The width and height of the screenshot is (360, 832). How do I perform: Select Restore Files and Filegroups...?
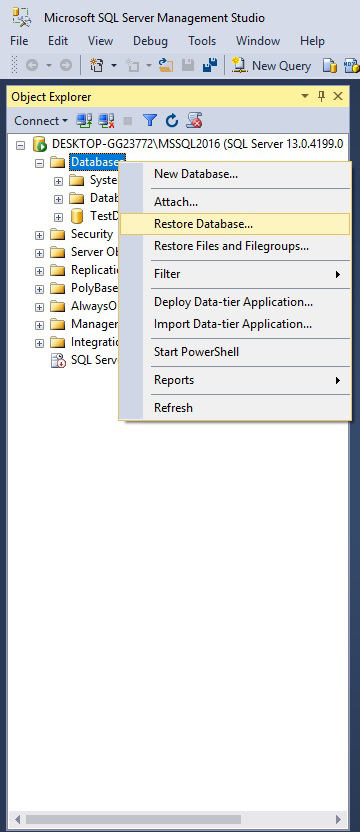[235, 246]
